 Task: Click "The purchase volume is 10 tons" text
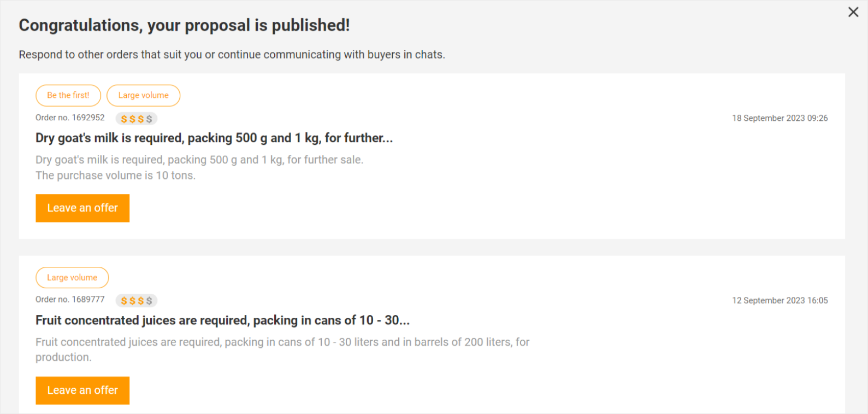click(115, 176)
